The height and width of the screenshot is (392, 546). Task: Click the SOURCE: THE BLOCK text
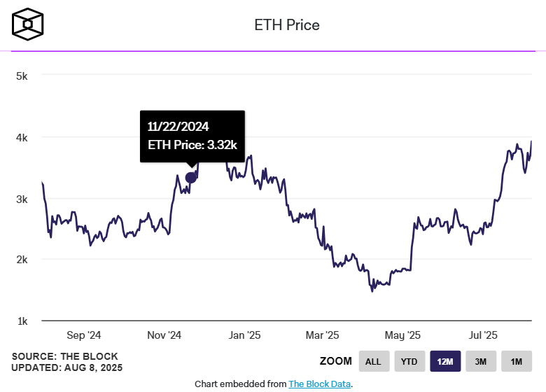[65, 356]
